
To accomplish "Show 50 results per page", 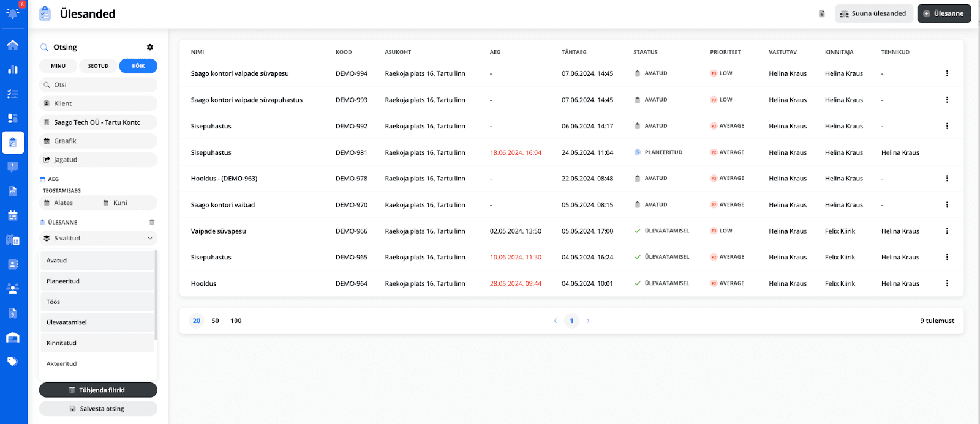I will tap(216, 321).
